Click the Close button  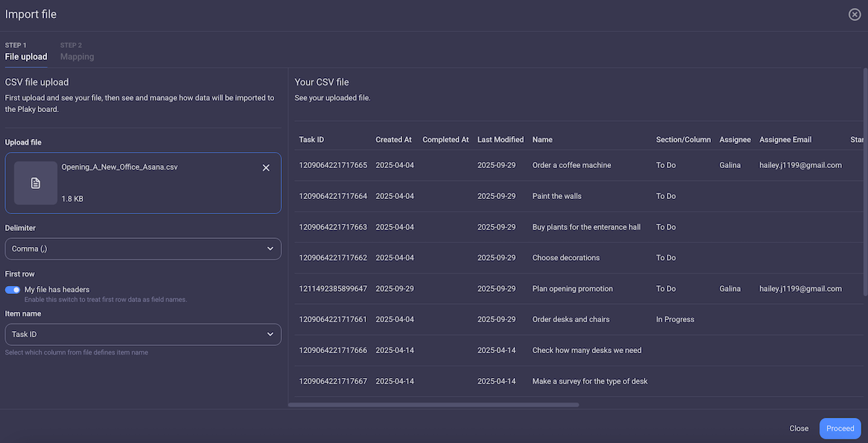click(799, 428)
